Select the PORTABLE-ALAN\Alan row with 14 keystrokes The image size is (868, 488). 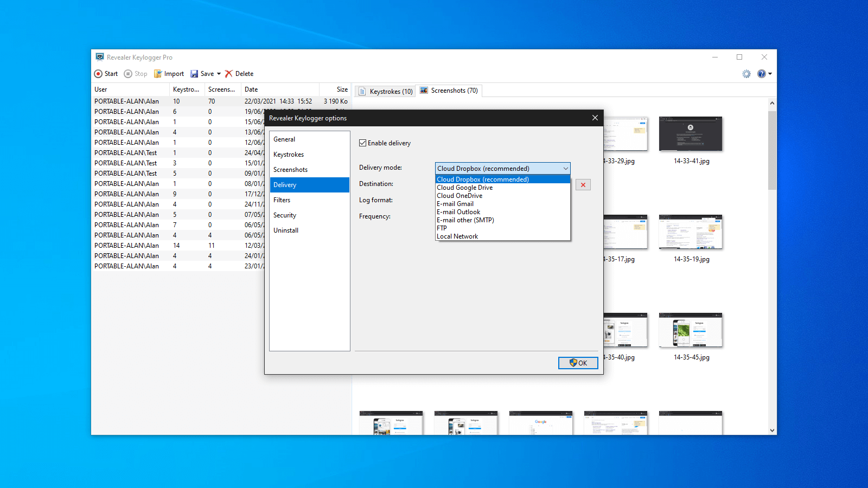tap(178, 246)
